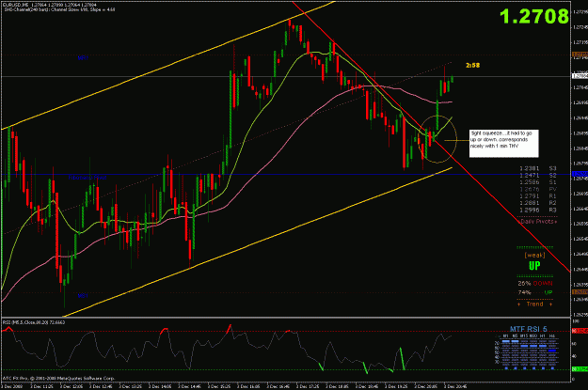This screenshot has width=588, height=390.
Task: Click the 1.2471 S2 pivot row
Action: (x=538, y=176)
